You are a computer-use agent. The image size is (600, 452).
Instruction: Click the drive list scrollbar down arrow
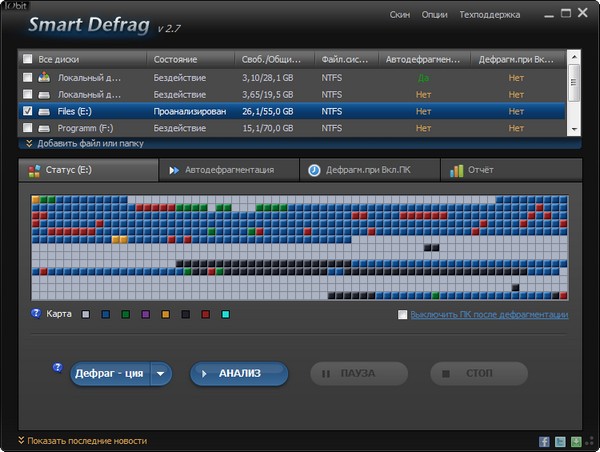coord(573,129)
